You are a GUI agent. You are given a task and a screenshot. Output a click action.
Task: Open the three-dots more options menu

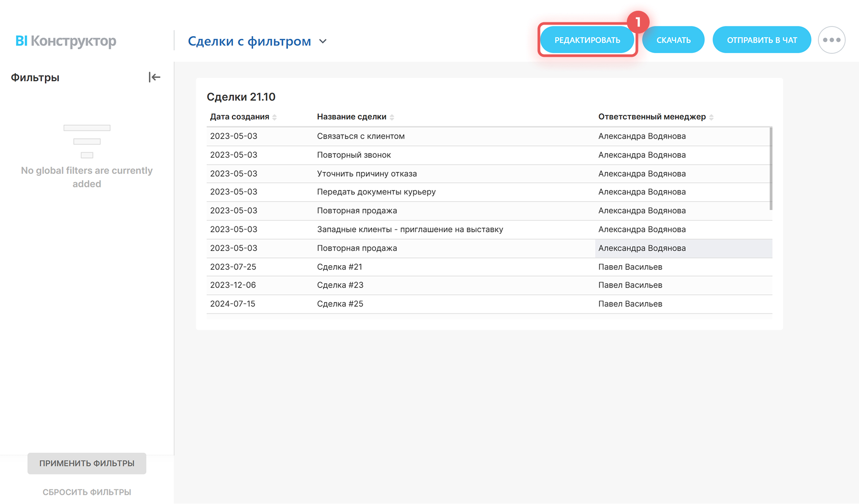831,40
